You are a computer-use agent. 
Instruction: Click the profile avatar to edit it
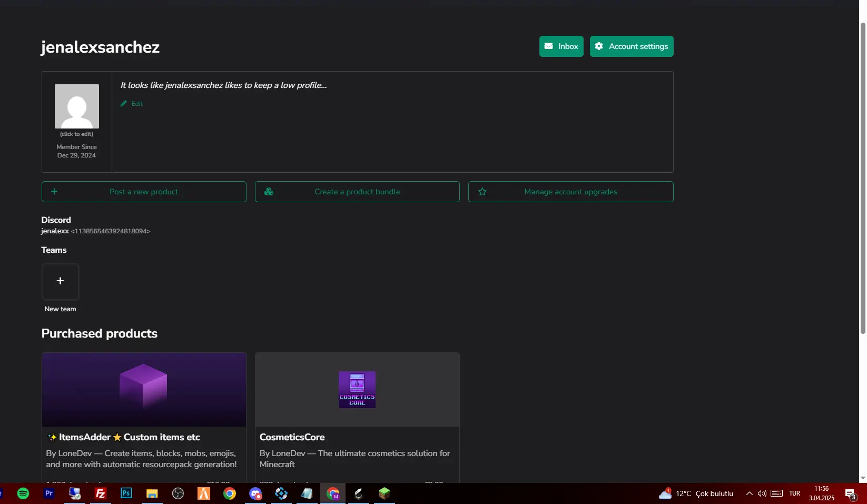click(77, 106)
